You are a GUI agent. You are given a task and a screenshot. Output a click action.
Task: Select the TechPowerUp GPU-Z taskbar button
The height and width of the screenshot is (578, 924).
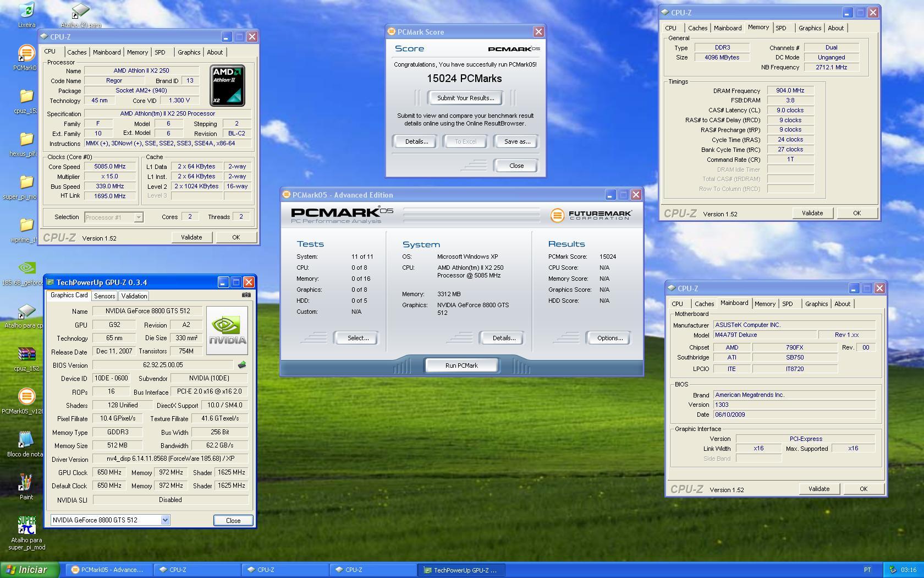click(462, 570)
